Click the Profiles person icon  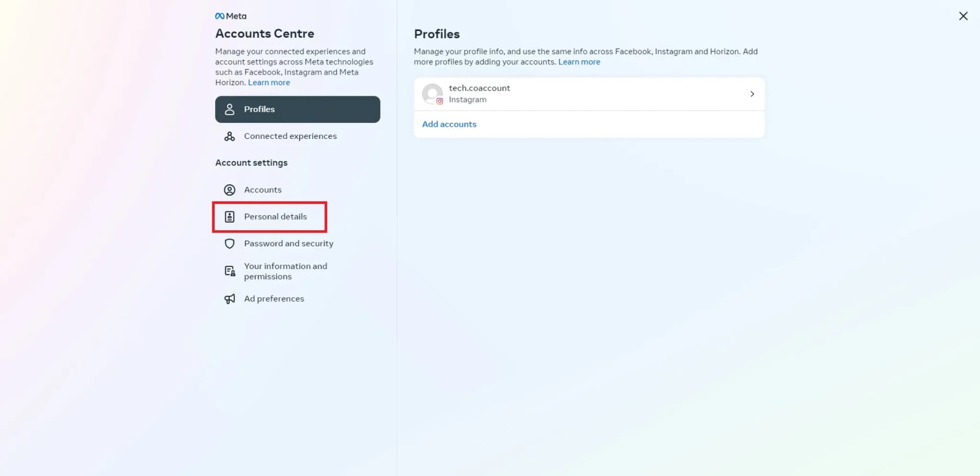[230, 109]
